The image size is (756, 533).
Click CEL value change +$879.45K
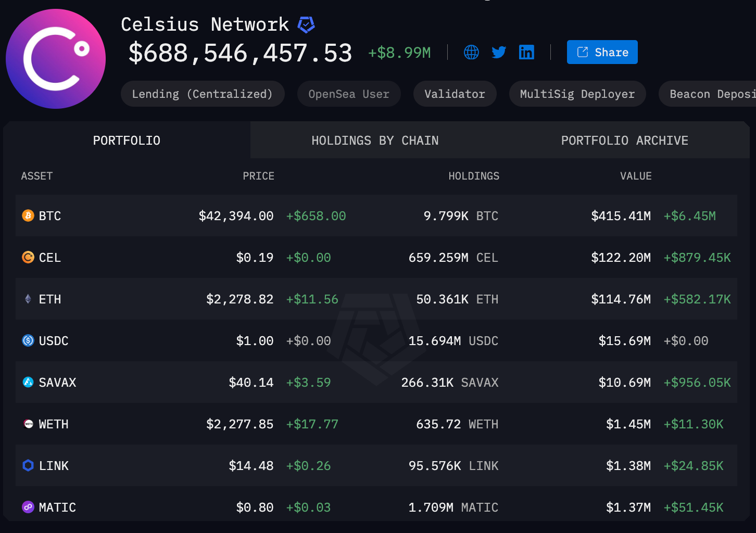(x=697, y=257)
